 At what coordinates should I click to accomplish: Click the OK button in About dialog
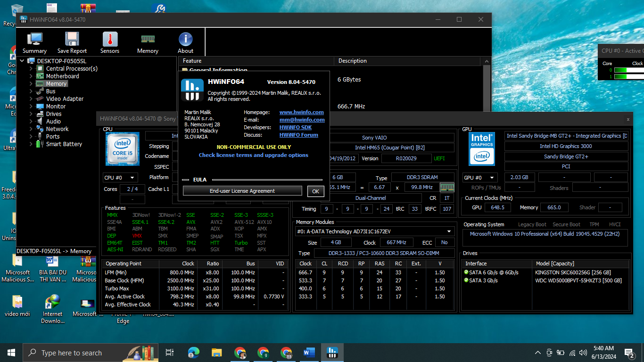pos(315,191)
